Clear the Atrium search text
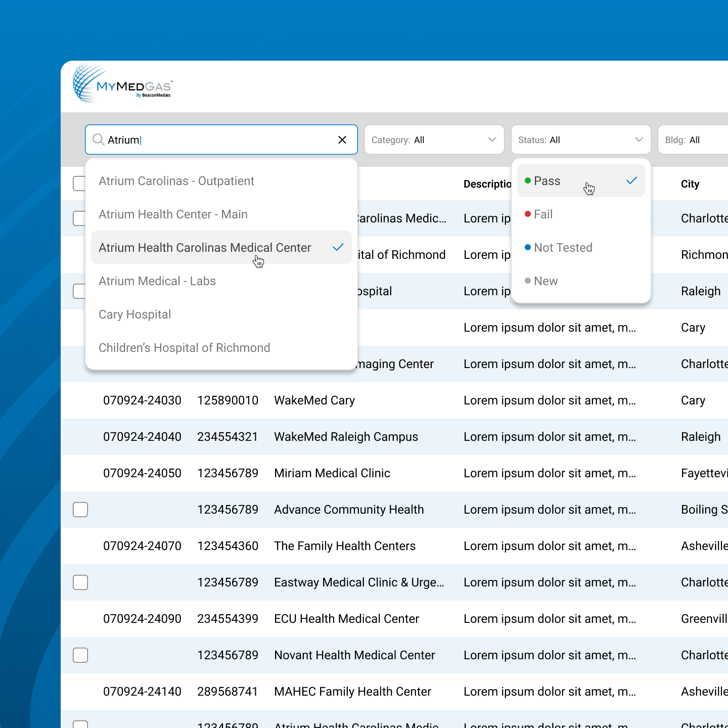Screen dimensions: 728x728 (342, 140)
